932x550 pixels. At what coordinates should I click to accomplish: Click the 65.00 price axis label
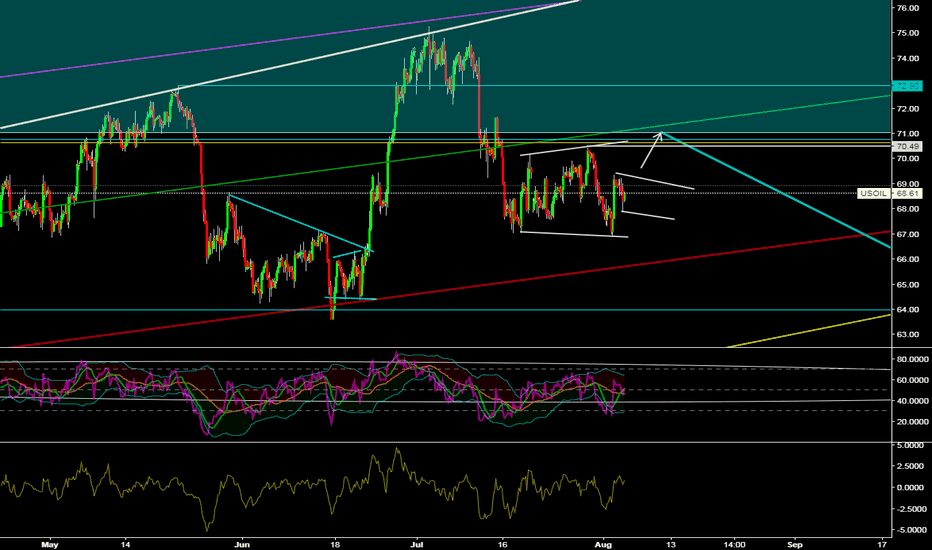coord(908,284)
